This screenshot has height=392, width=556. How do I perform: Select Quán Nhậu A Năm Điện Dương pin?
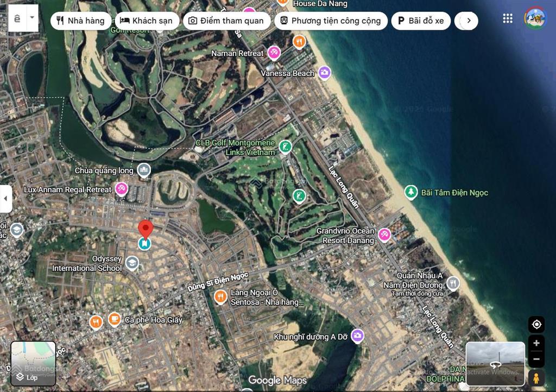(453, 283)
